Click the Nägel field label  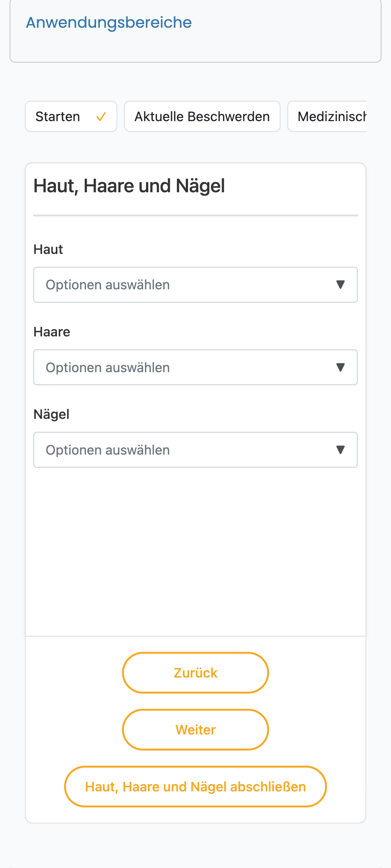[x=51, y=415]
